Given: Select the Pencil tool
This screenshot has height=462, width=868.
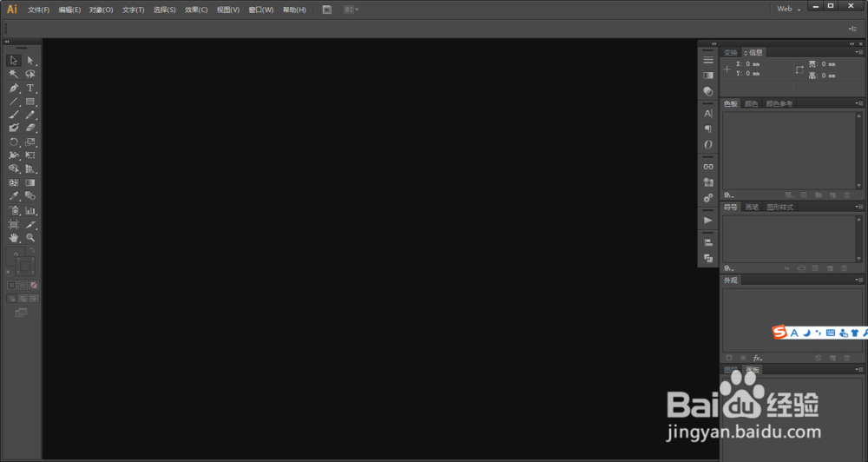Looking at the screenshot, I should tap(30, 115).
